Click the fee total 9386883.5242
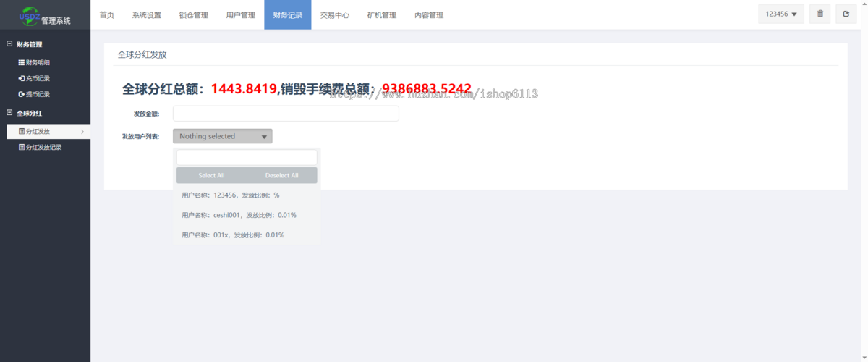This screenshot has height=362, width=868. tap(427, 89)
